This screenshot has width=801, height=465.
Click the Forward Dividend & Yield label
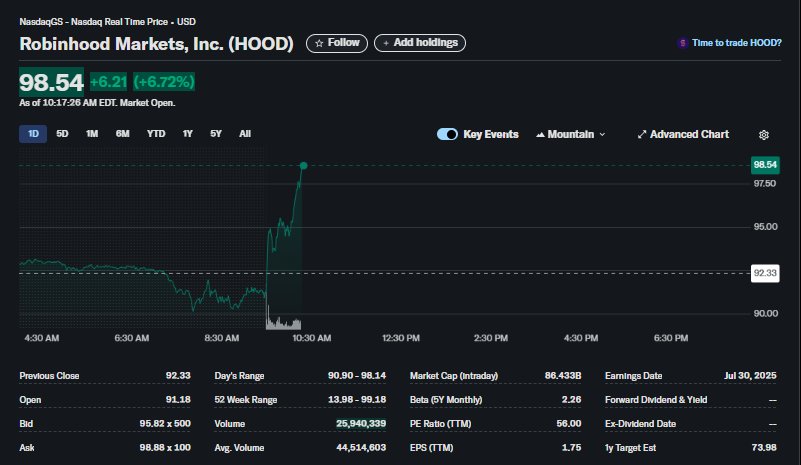(656, 400)
